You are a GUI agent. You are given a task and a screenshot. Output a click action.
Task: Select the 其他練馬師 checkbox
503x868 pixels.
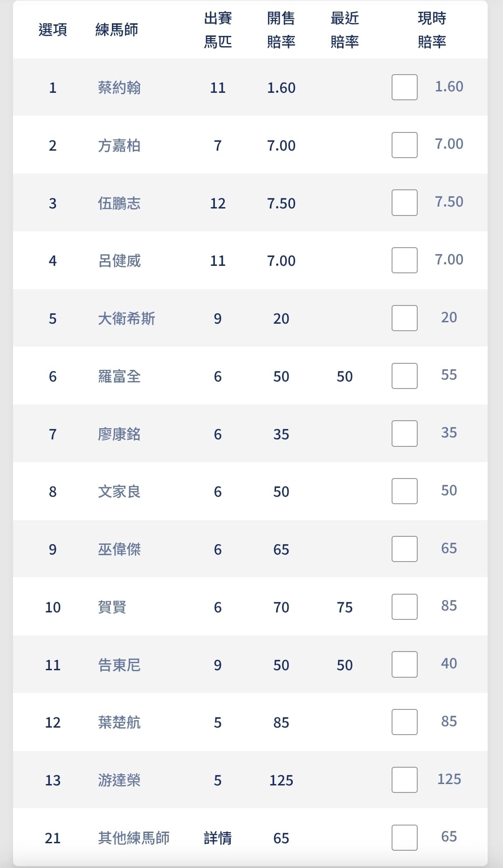click(x=404, y=838)
